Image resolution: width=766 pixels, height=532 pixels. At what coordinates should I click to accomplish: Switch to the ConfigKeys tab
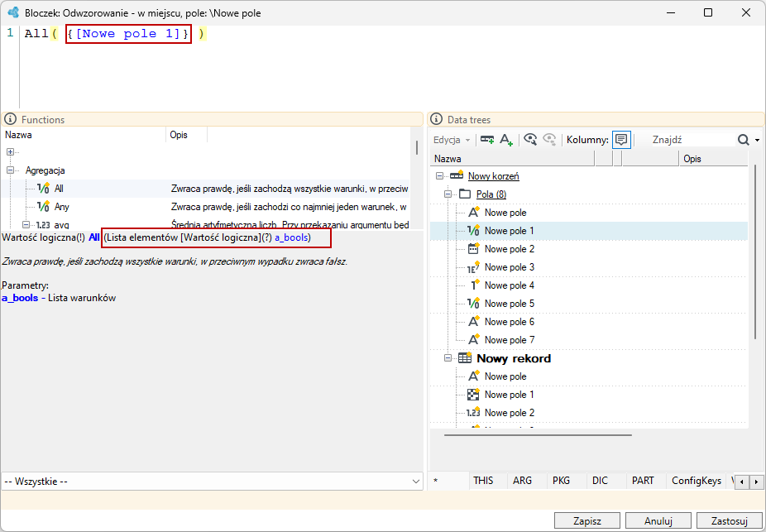point(697,481)
